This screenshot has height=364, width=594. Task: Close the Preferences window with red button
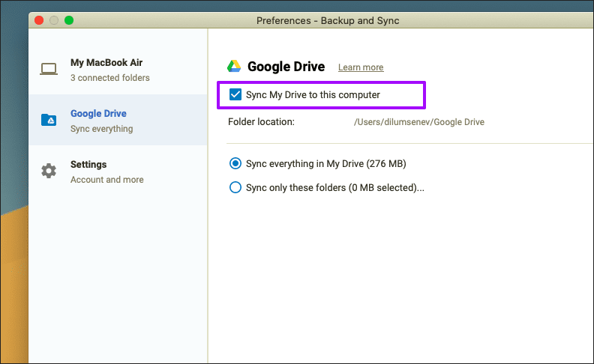click(39, 20)
